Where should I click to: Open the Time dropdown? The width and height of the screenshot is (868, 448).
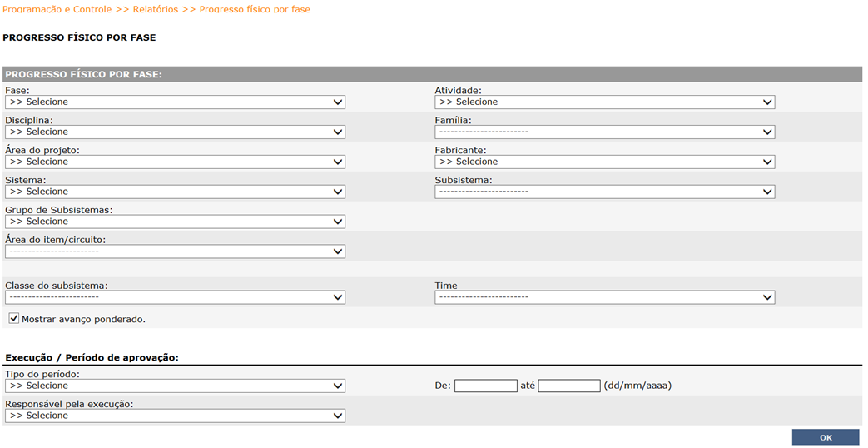click(x=604, y=297)
